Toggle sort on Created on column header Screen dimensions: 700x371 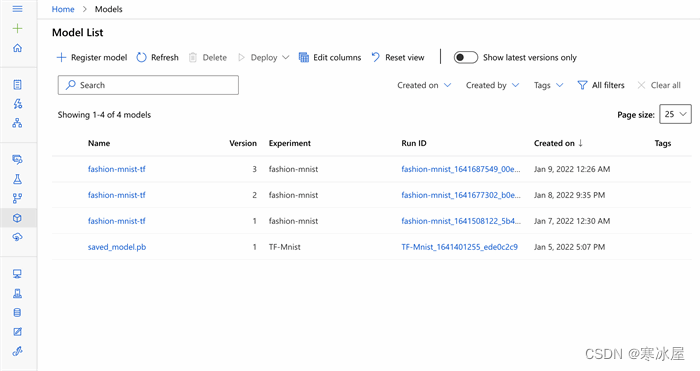(558, 143)
